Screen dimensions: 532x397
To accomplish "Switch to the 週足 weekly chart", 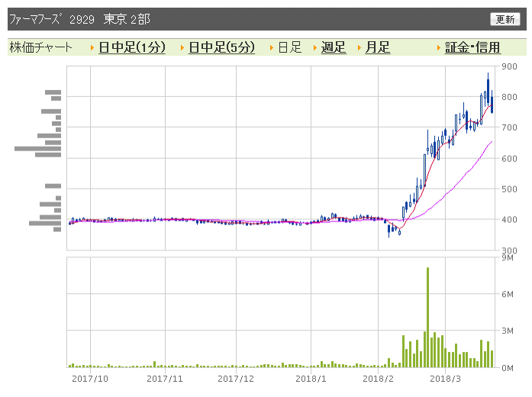I will (334, 47).
